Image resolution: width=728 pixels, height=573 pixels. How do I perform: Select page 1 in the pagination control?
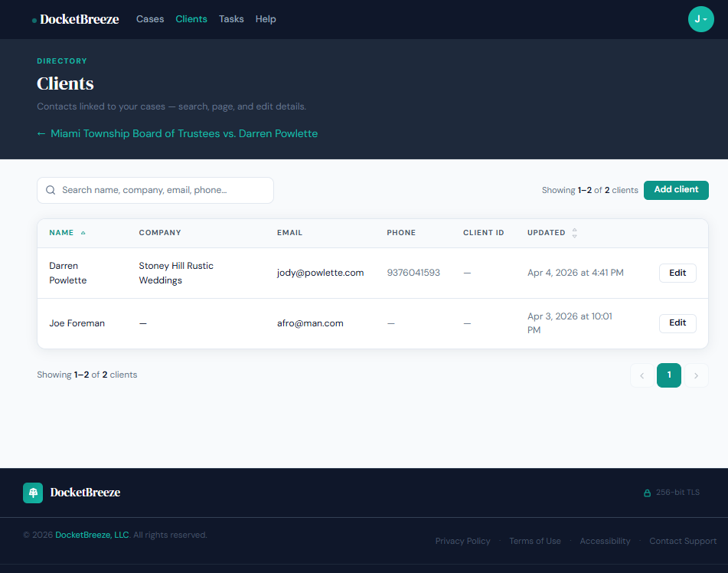pos(668,375)
